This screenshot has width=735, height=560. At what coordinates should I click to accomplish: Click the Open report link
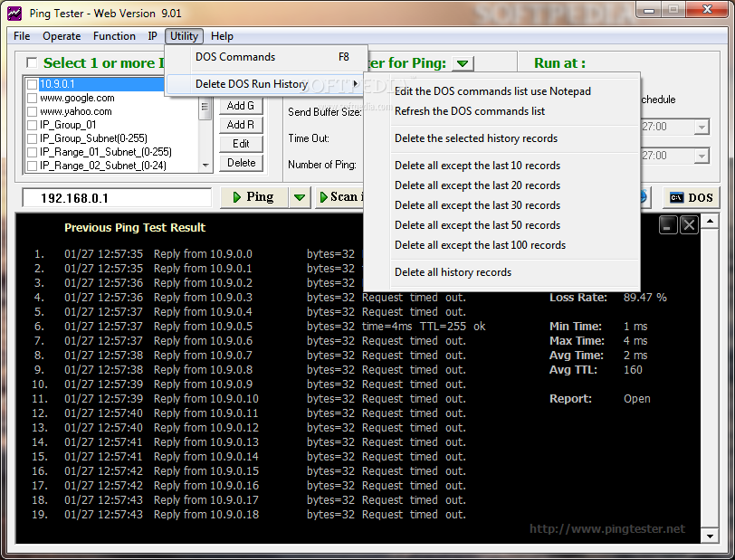point(636,399)
